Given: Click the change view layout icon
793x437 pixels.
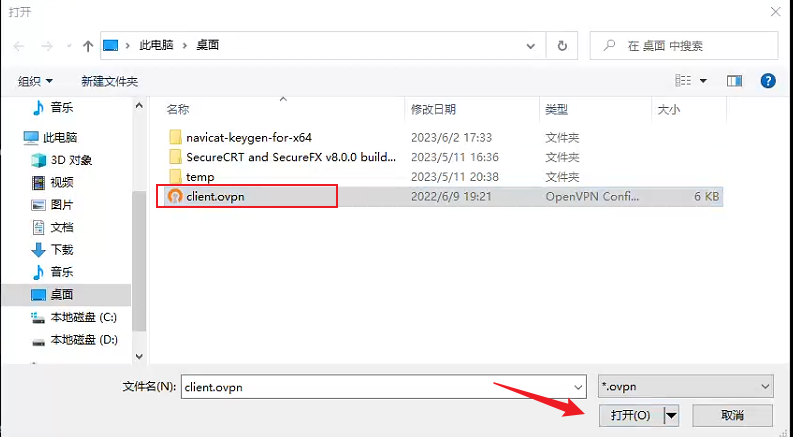Looking at the screenshot, I should coord(684,80).
